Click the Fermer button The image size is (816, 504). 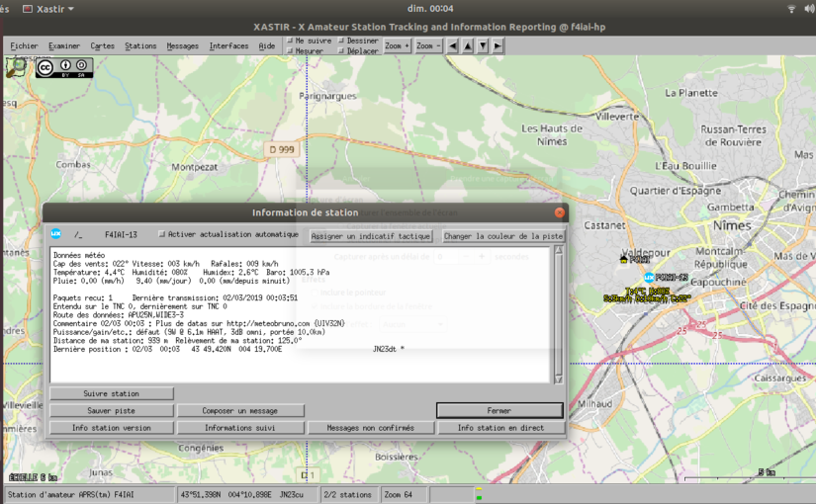coord(499,411)
